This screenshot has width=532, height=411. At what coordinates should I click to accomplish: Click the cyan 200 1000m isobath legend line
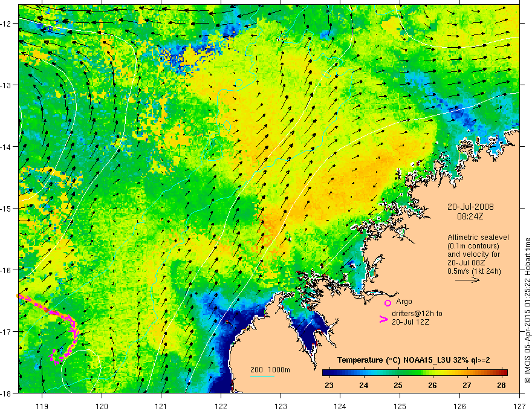(x=262, y=376)
